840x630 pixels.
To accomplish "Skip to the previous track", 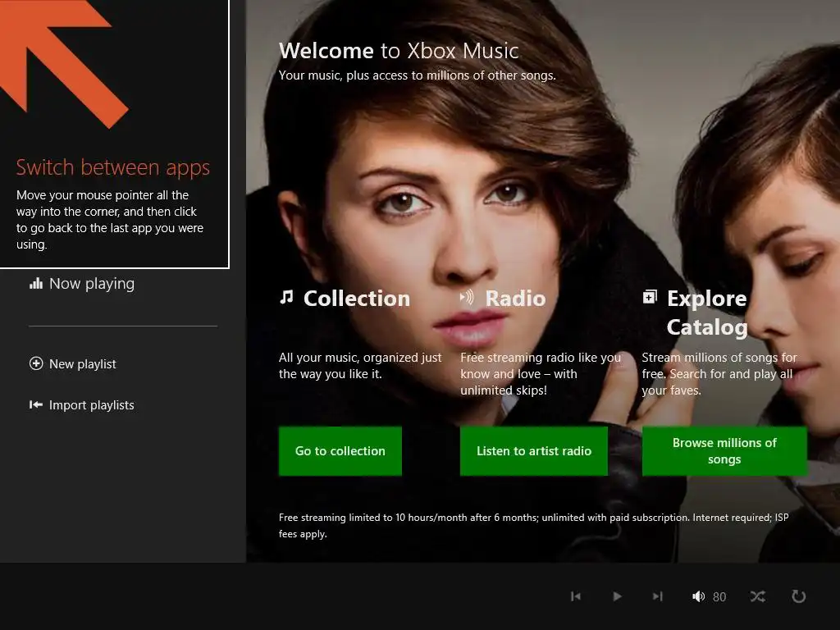I will [x=576, y=596].
